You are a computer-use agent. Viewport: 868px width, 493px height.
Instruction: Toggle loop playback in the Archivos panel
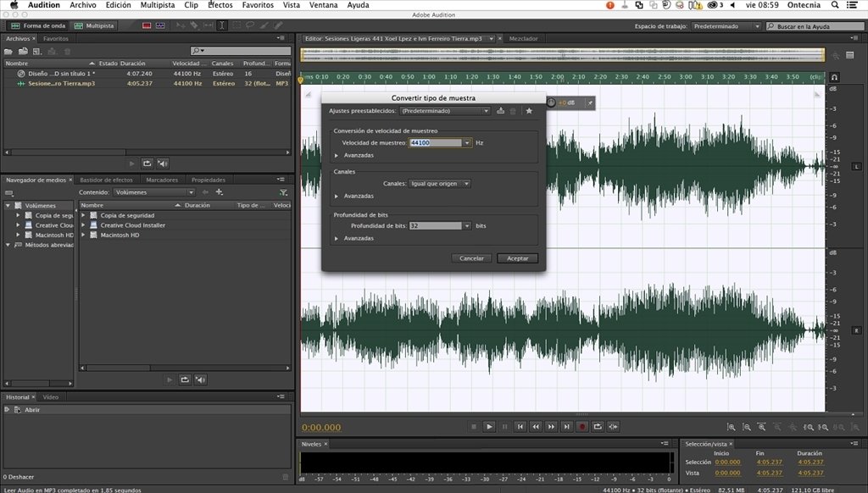pyautogui.click(x=147, y=163)
